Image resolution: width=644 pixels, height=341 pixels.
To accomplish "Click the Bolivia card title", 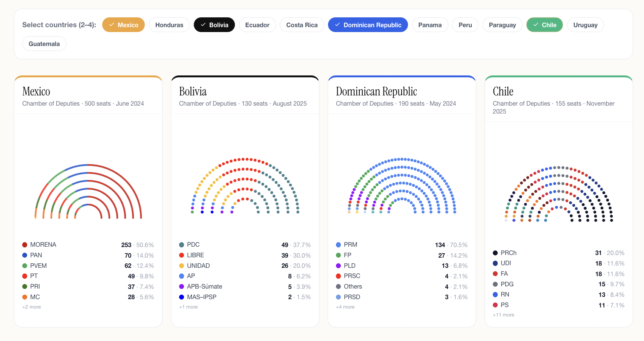I will point(193,91).
